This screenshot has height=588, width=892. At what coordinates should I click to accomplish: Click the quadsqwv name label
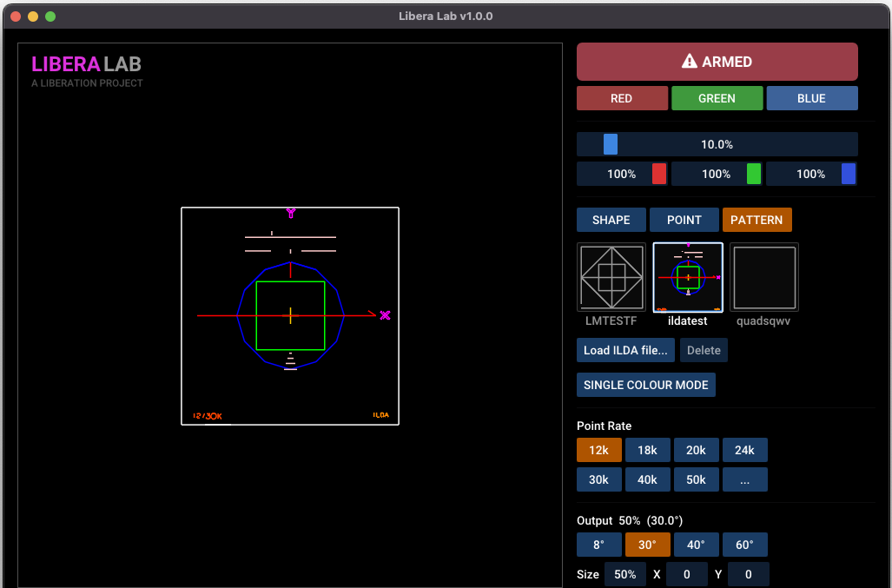click(763, 321)
